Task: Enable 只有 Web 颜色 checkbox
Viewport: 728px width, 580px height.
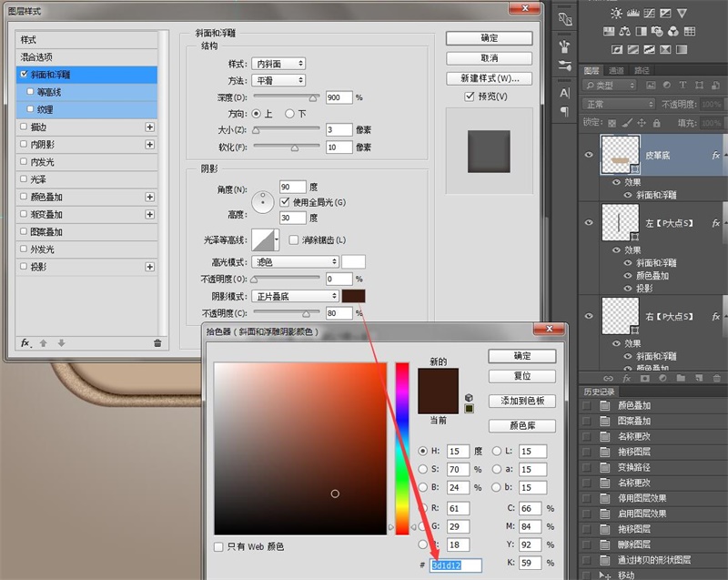Action: (x=218, y=546)
